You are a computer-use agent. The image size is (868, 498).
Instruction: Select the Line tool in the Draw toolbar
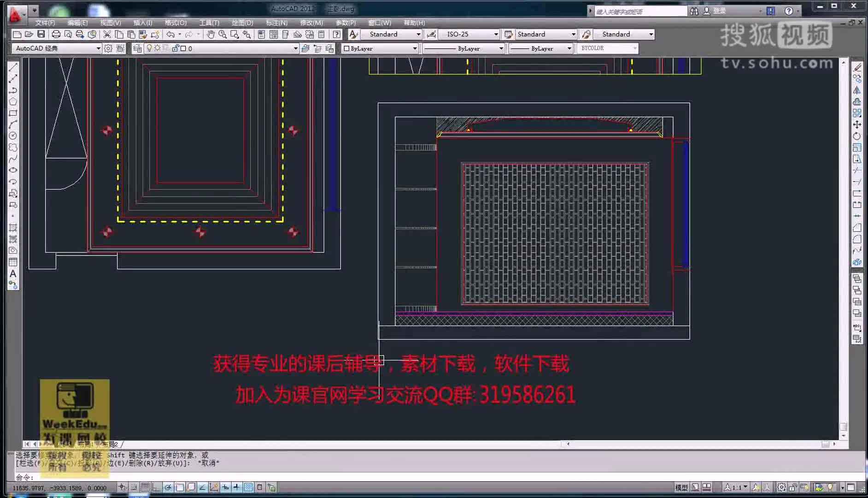pyautogui.click(x=13, y=68)
